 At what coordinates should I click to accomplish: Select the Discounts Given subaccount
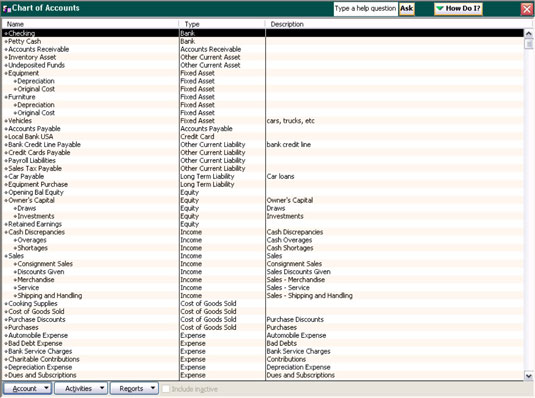(41, 272)
